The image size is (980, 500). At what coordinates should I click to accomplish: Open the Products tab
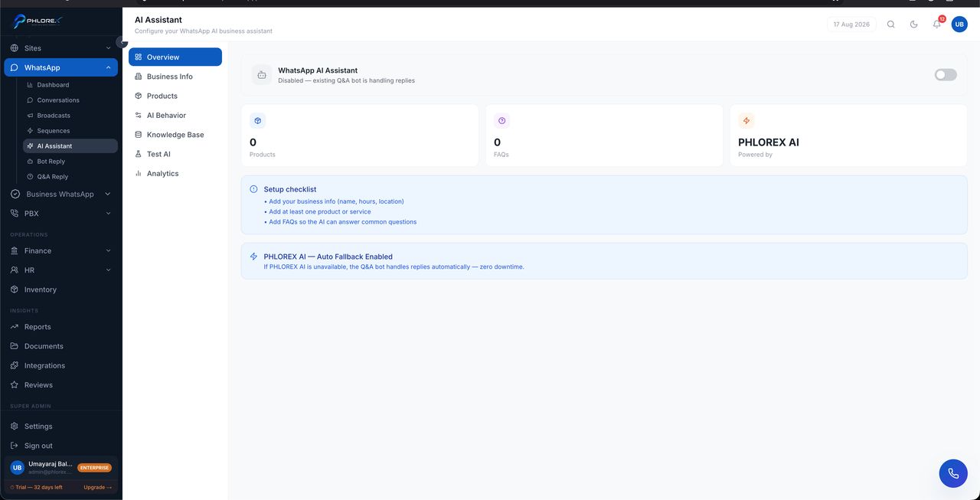175,96
